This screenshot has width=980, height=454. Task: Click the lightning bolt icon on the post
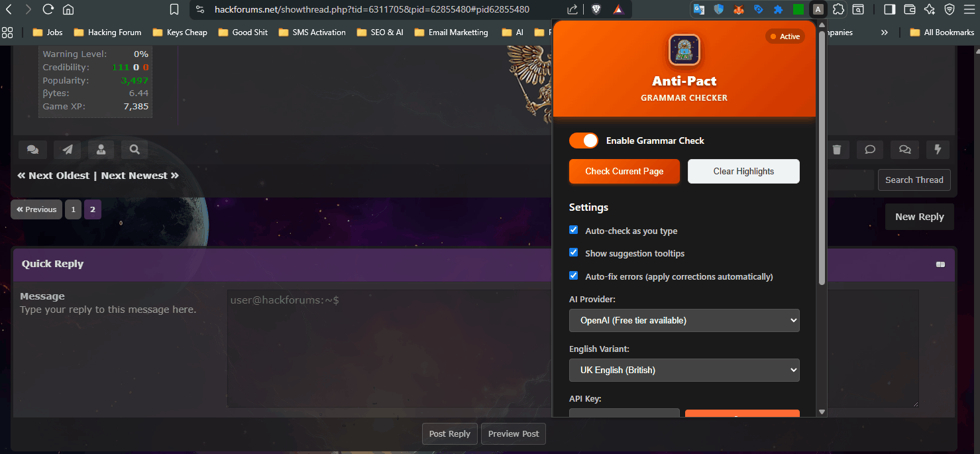pyautogui.click(x=938, y=150)
